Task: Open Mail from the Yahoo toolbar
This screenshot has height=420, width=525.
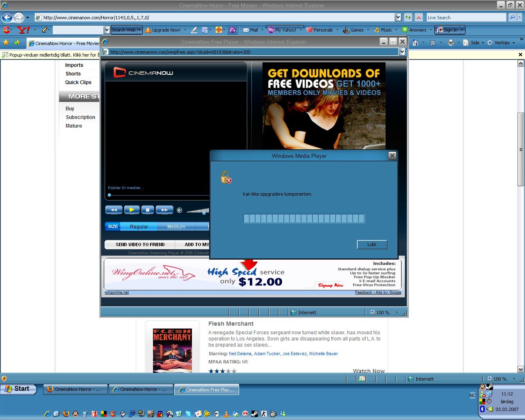Action: [251, 30]
